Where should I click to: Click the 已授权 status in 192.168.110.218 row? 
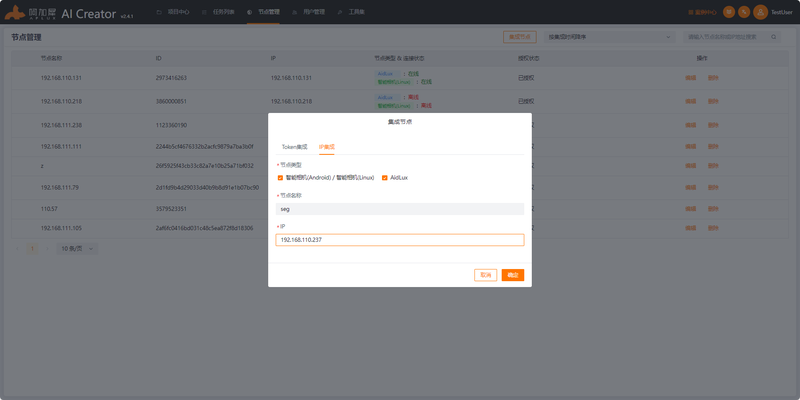pyautogui.click(x=526, y=102)
